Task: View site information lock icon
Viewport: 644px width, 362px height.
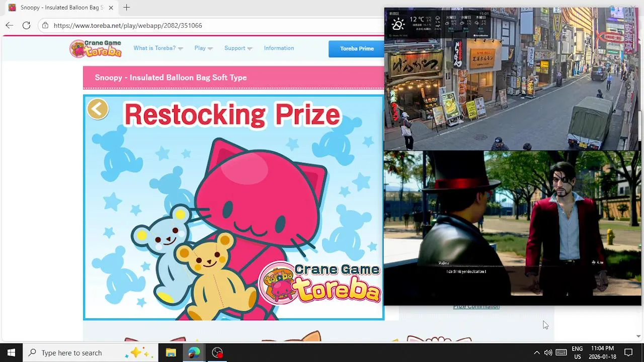Action: pyautogui.click(x=45, y=25)
